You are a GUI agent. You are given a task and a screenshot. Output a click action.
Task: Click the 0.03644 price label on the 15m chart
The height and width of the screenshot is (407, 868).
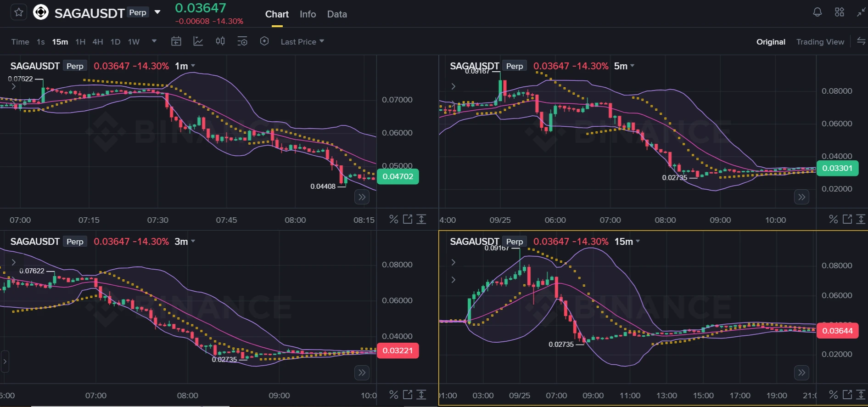[x=837, y=331]
